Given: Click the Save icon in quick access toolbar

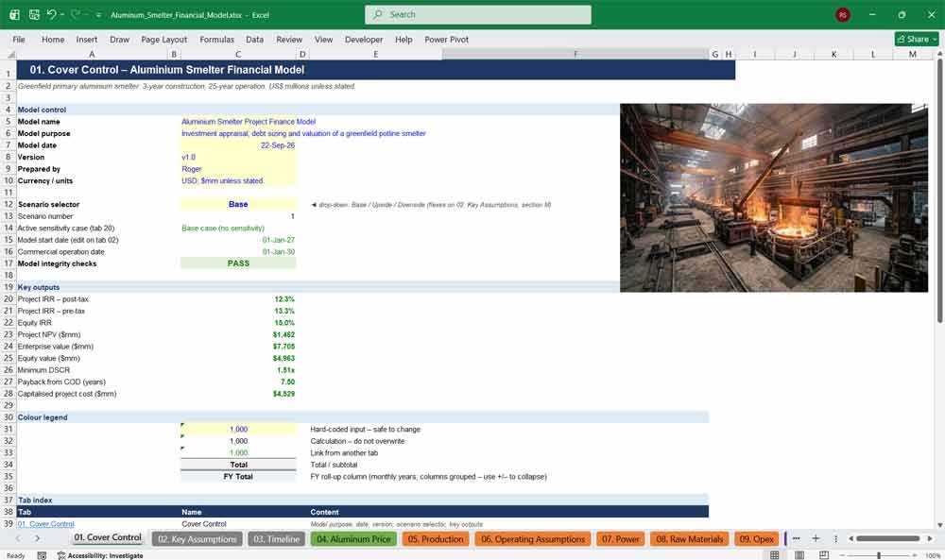Looking at the screenshot, I should 34,14.
